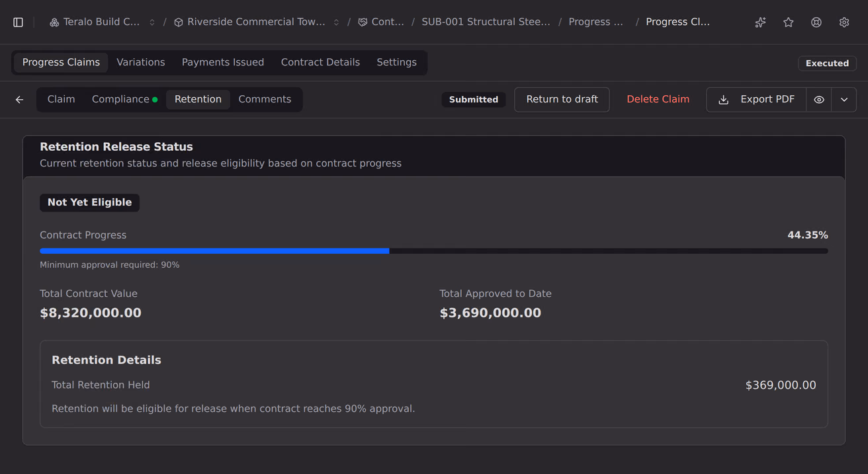The height and width of the screenshot is (474, 868).
Task: Select the Claim sub-tab
Action: pyautogui.click(x=62, y=99)
